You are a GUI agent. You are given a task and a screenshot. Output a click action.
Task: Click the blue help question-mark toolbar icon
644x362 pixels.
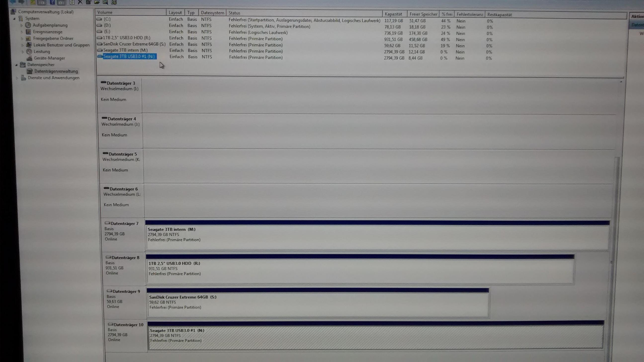click(52, 2)
